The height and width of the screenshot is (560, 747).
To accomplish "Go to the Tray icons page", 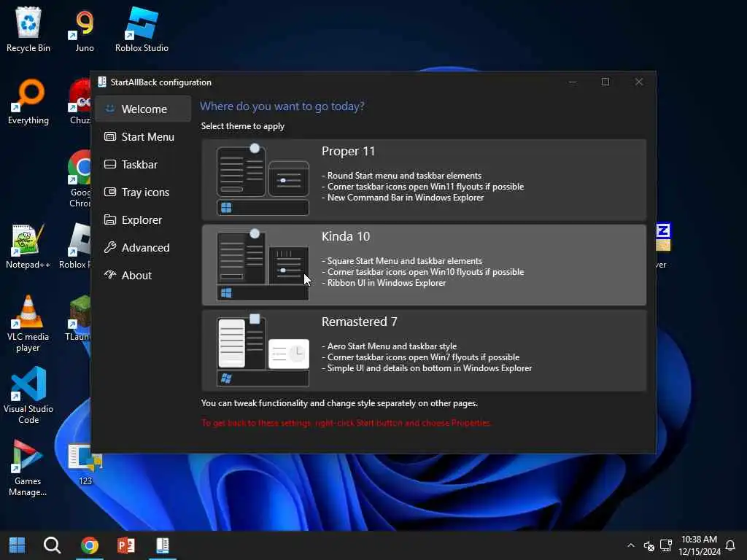I will pos(143,192).
